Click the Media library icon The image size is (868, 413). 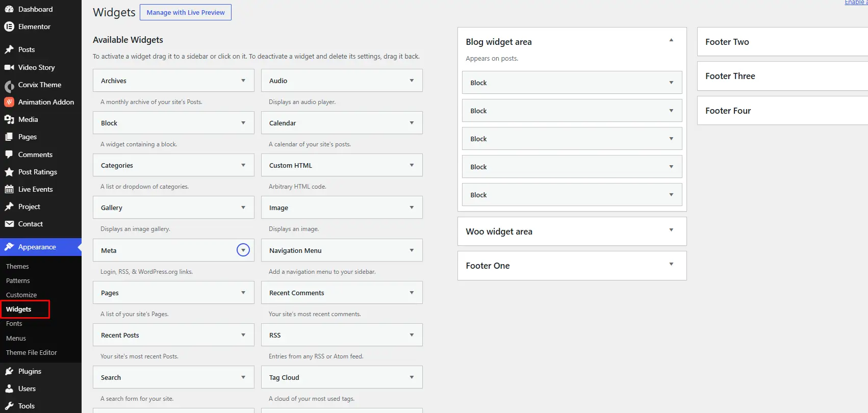pyautogui.click(x=9, y=119)
